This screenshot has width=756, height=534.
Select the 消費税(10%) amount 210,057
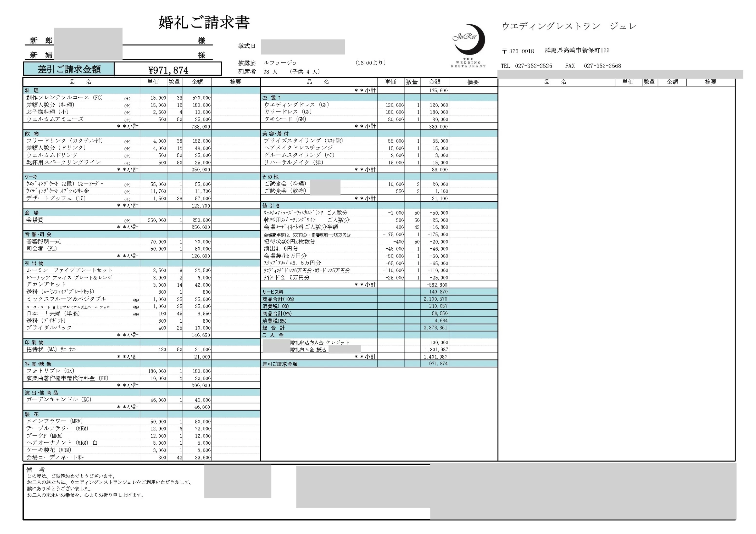point(438,306)
